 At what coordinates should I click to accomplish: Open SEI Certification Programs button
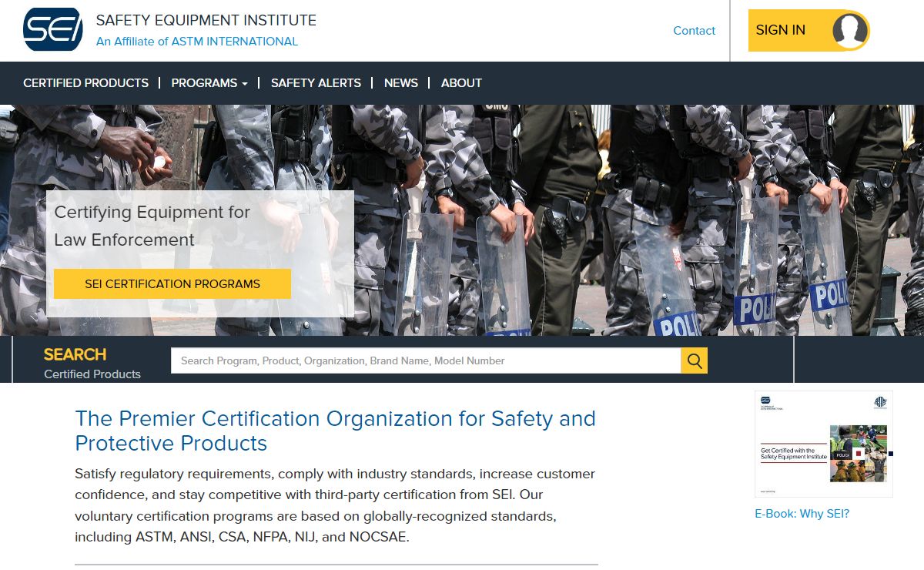tap(172, 283)
